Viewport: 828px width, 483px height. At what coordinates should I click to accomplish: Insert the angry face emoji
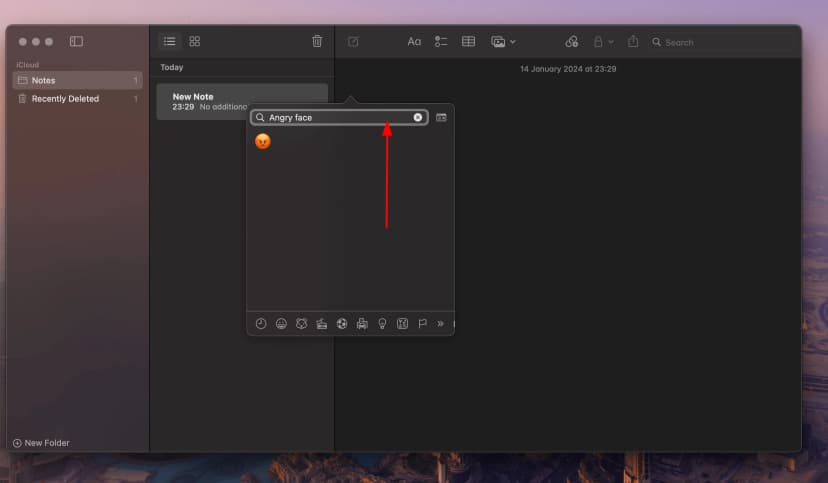[x=262, y=141]
